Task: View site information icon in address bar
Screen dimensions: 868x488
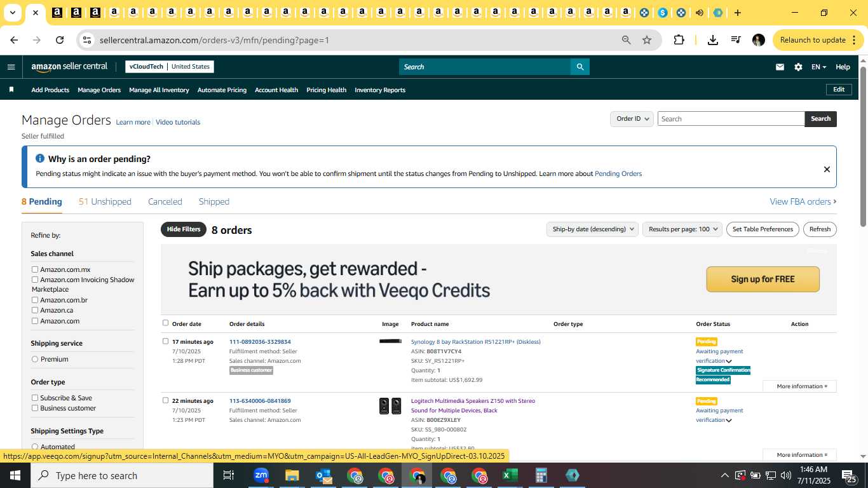Action: pos(87,40)
